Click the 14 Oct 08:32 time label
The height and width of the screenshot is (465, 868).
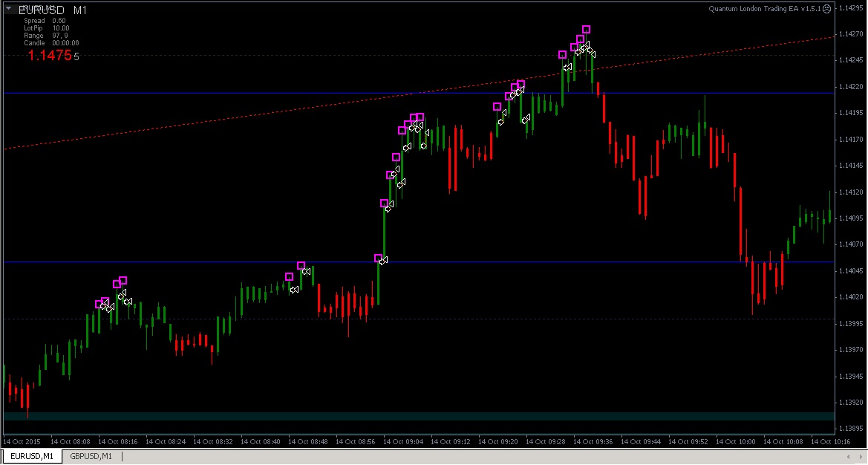click(212, 442)
